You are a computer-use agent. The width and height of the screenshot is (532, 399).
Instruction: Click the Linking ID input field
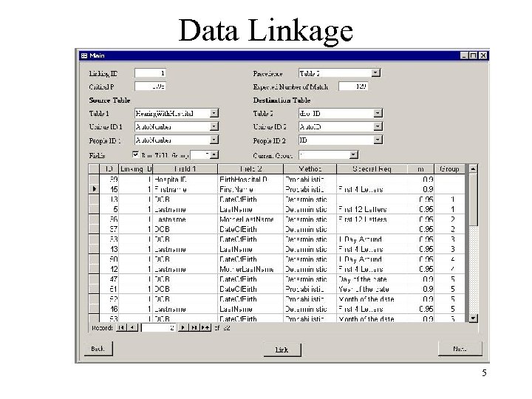tap(150, 73)
